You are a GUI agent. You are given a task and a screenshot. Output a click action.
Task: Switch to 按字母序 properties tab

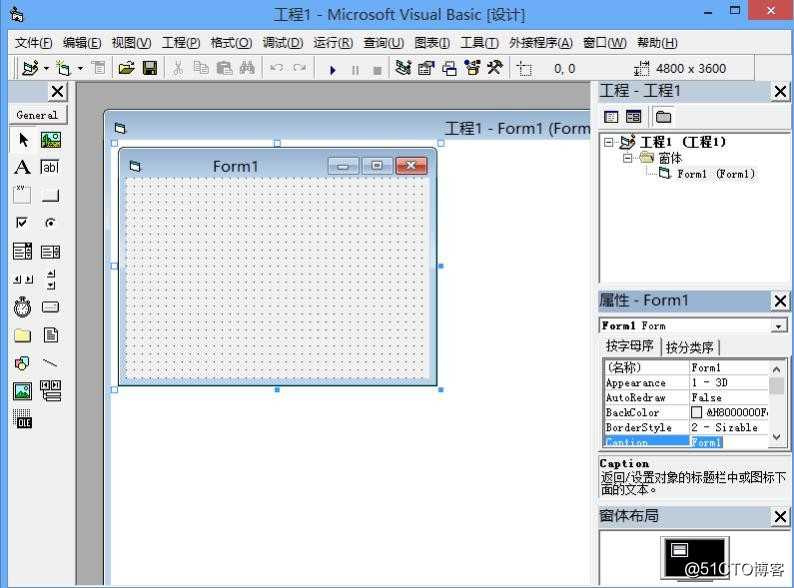630,346
